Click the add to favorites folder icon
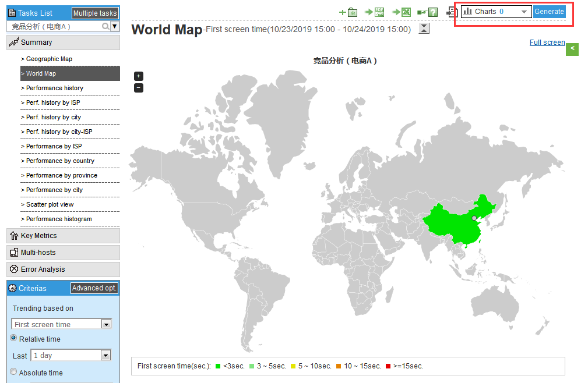The width and height of the screenshot is (588, 383). [x=348, y=12]
